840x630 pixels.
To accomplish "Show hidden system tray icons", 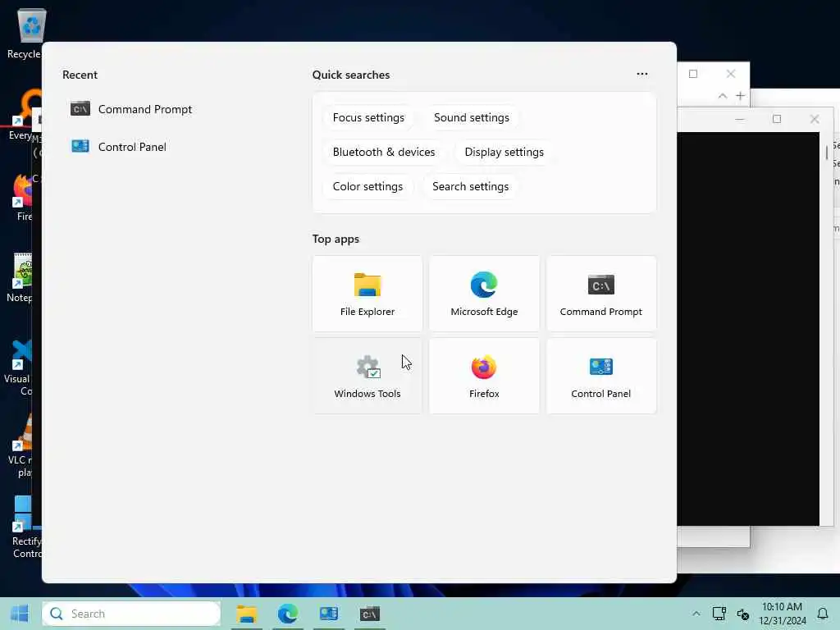I will pos(696,614).
